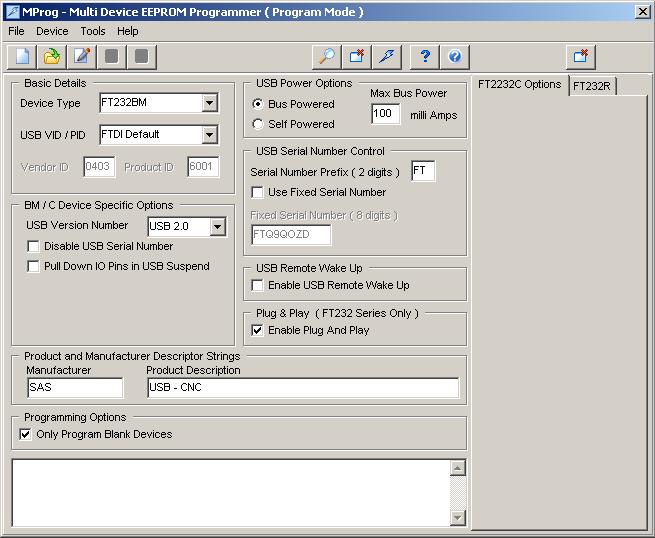Open the Device Type dropdown
The width and height of the screenshot is (655, 538).
click(209, 103)
